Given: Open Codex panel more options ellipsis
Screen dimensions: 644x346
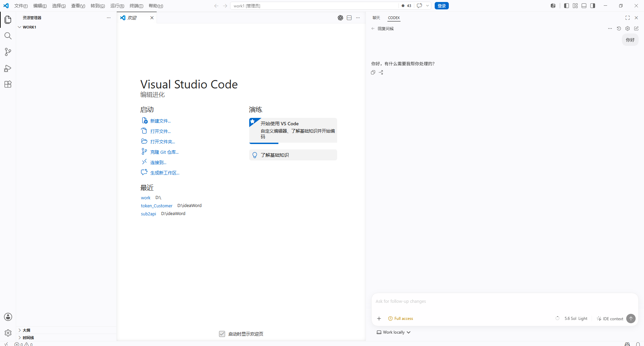Looking at the screenshot, I should pyautogui.click(x=610, y=28).
